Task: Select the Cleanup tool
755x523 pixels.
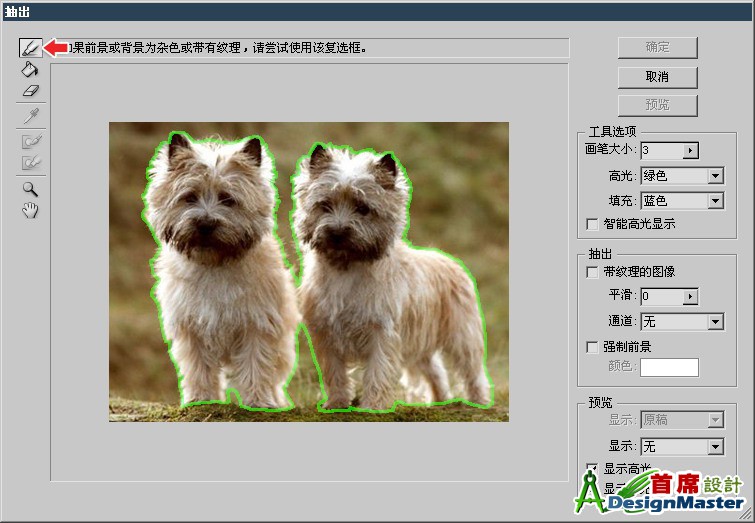Action: [x=32, y=141]
